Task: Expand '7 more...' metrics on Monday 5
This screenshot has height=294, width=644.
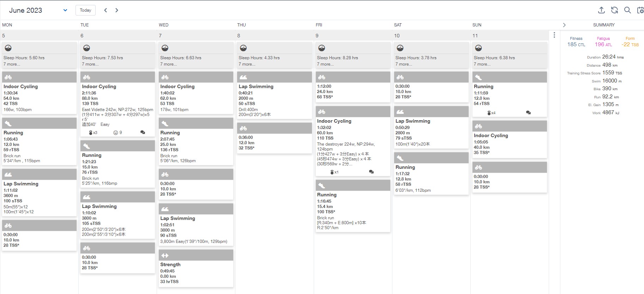Action: click(x=12, y=64)
